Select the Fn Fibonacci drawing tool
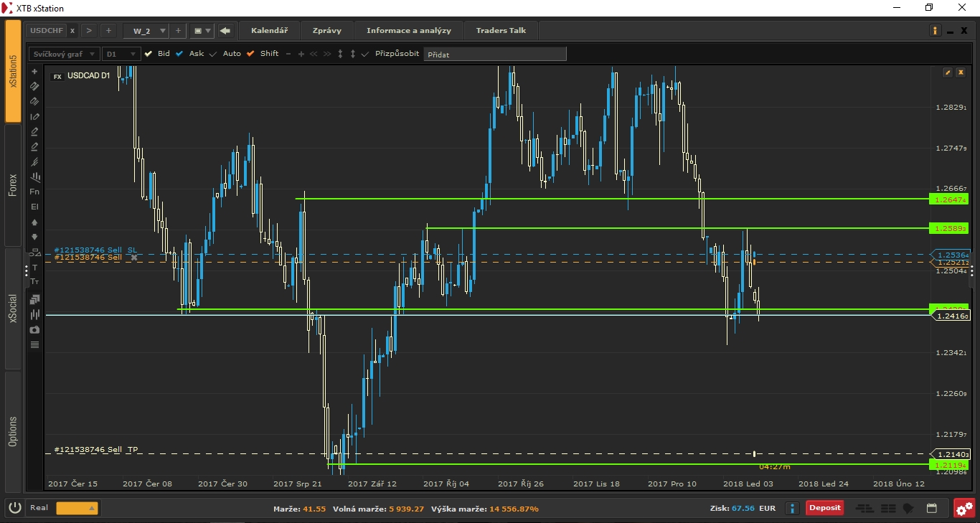Image resolution: width=980 pixels, height=523 pixels. coord(34,192)
